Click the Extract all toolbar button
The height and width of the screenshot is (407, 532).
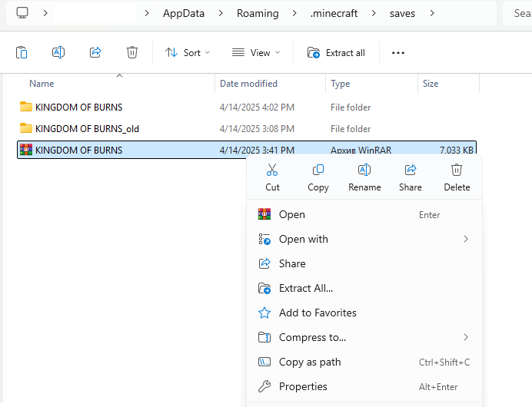337,52
